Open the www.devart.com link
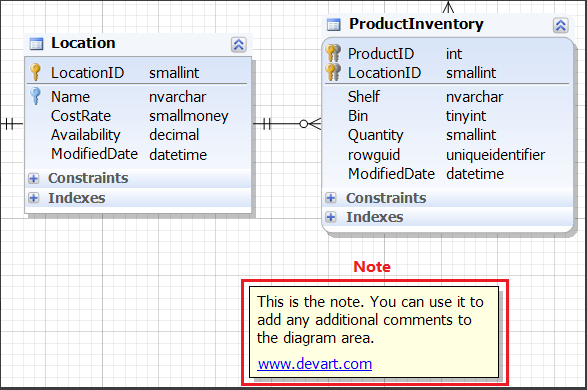 (314, 364)
